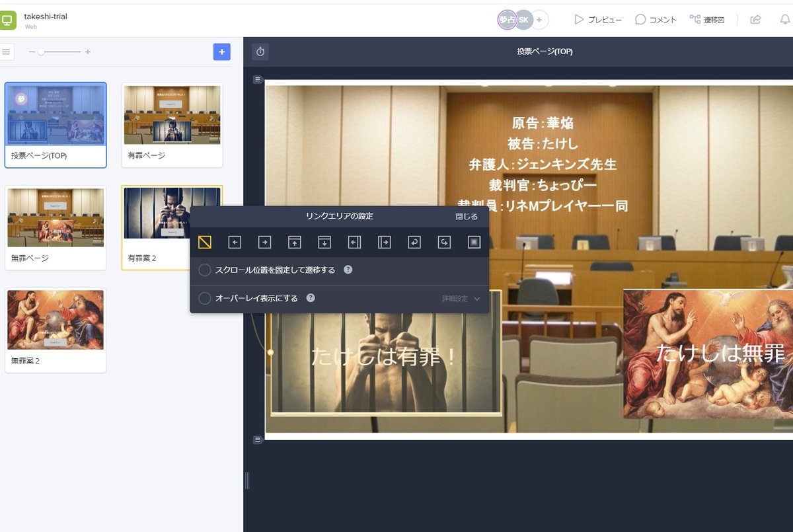Choose the push-right transition icon with bar

point(384,243)
